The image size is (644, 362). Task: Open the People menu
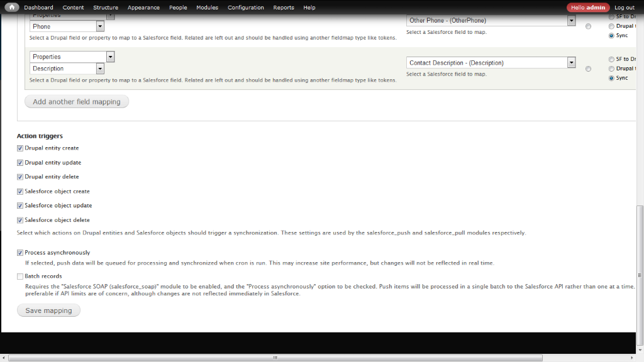pos(178,8)
